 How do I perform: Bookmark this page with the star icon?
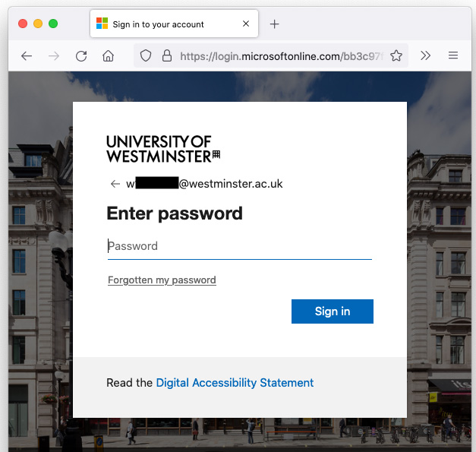(x=396, y=55)
